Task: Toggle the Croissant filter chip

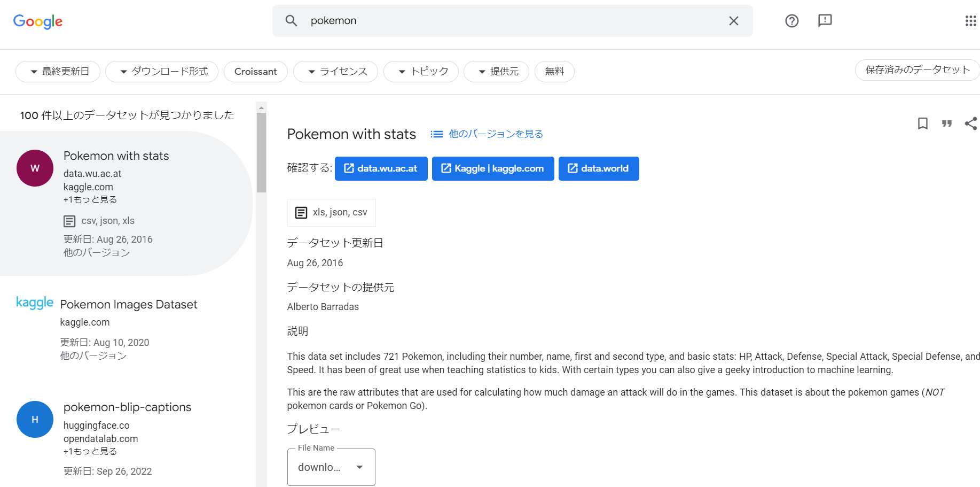Action: [256, 72]
